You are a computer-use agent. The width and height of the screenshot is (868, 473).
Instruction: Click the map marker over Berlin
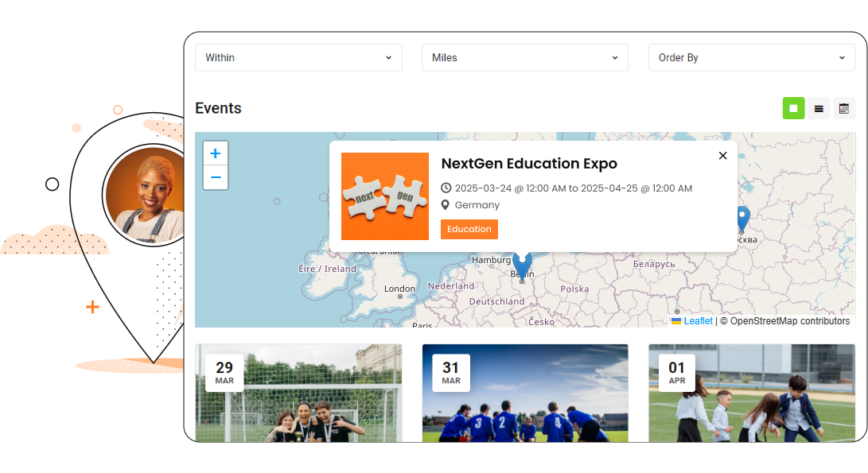point(522,265)
